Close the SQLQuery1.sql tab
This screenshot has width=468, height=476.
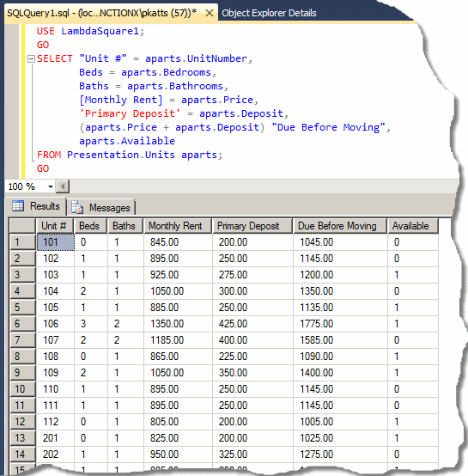click(210, 13)
